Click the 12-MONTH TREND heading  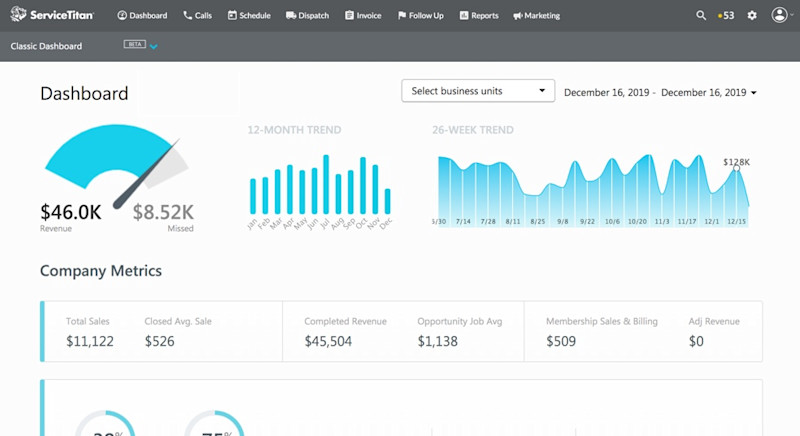pos(294,130)
